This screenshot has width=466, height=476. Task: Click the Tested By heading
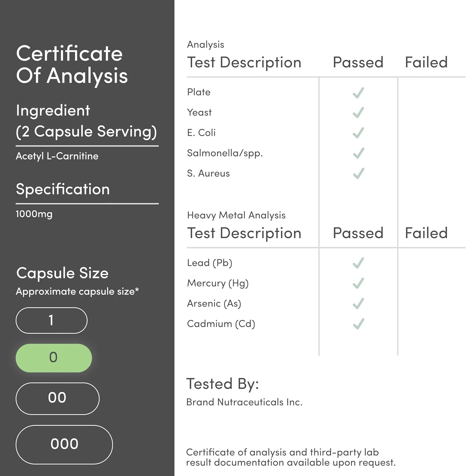(x=222, y=384)
